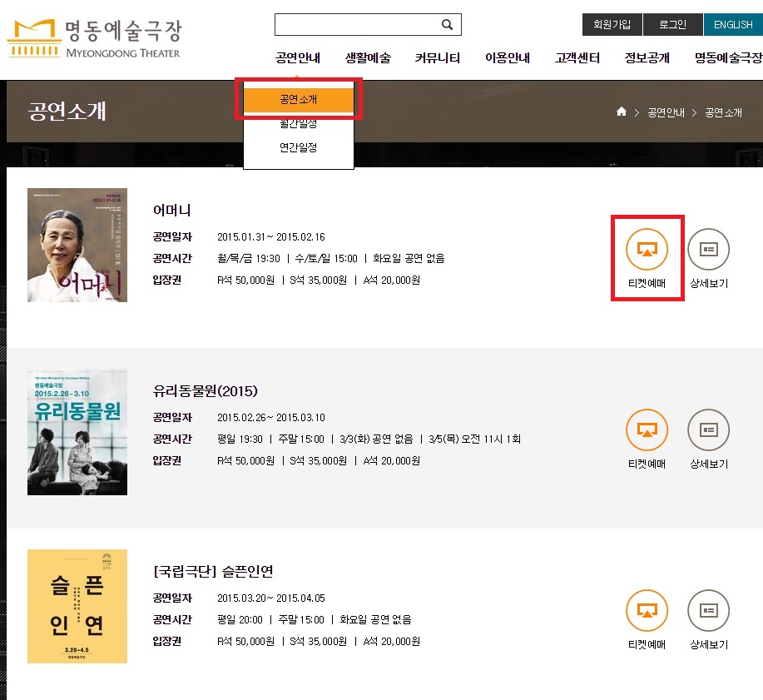The height and width of the screenshot is (700, 763).
Task: Open the 커뮤니티 menu
Action: pyautogui.click(x=438, y=58)
